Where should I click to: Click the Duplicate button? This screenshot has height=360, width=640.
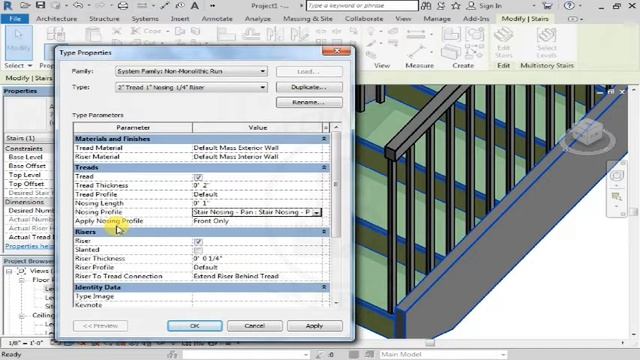pos(309,87)
